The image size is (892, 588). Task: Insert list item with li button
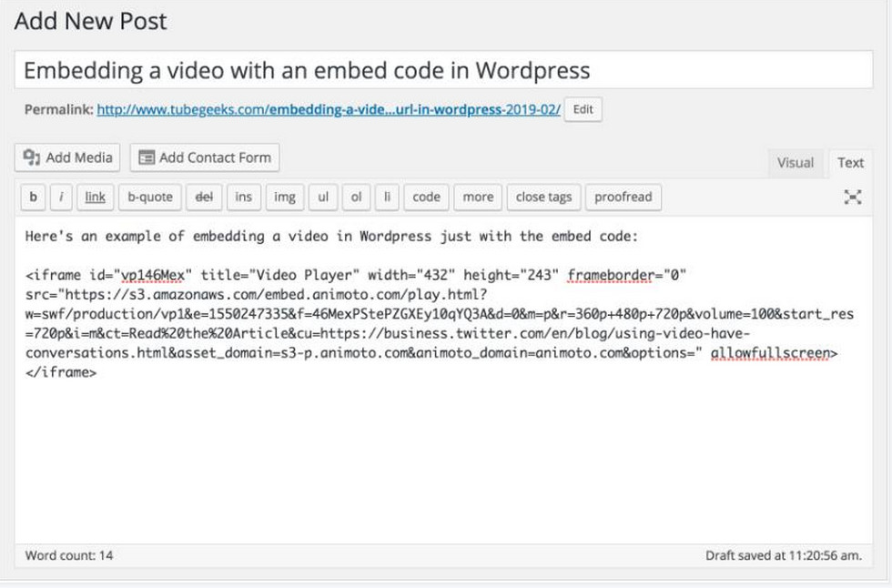tap(387, 197)
